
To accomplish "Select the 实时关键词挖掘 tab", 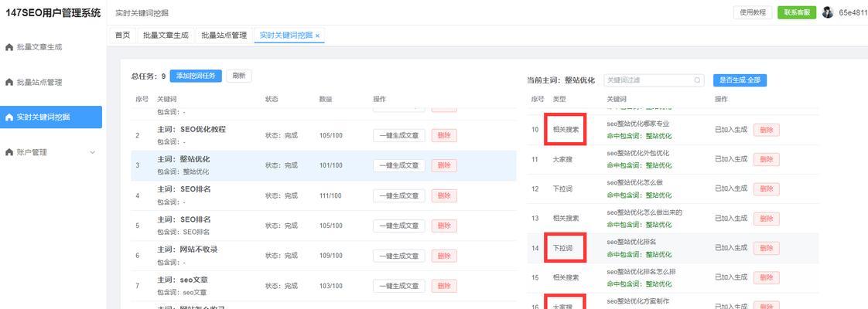I will point(285,36).
